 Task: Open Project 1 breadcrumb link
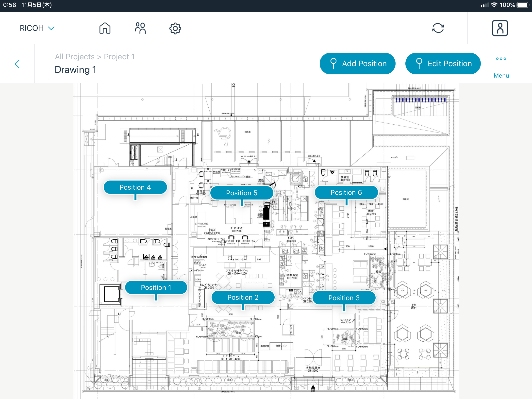[119, 57]
